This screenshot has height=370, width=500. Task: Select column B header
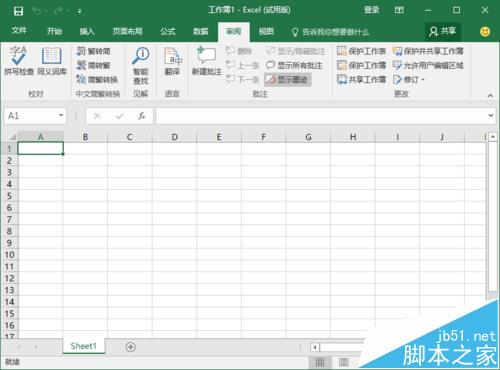[85, 137]
